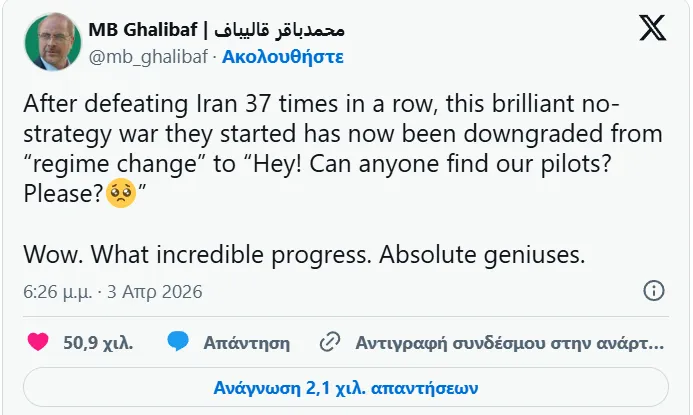Click the Ακολουθήστε follow link
Viewport: 693px width, 415px height.
tap(283, 57)
